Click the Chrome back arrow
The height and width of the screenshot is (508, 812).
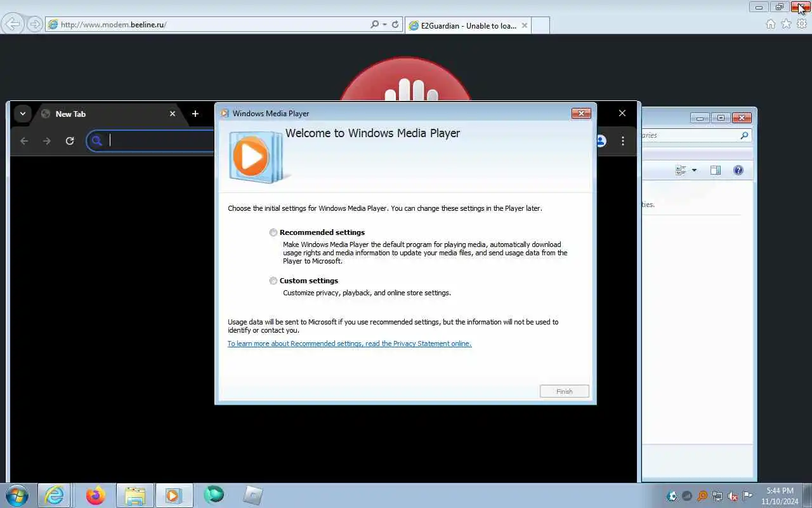pos(24,141)
